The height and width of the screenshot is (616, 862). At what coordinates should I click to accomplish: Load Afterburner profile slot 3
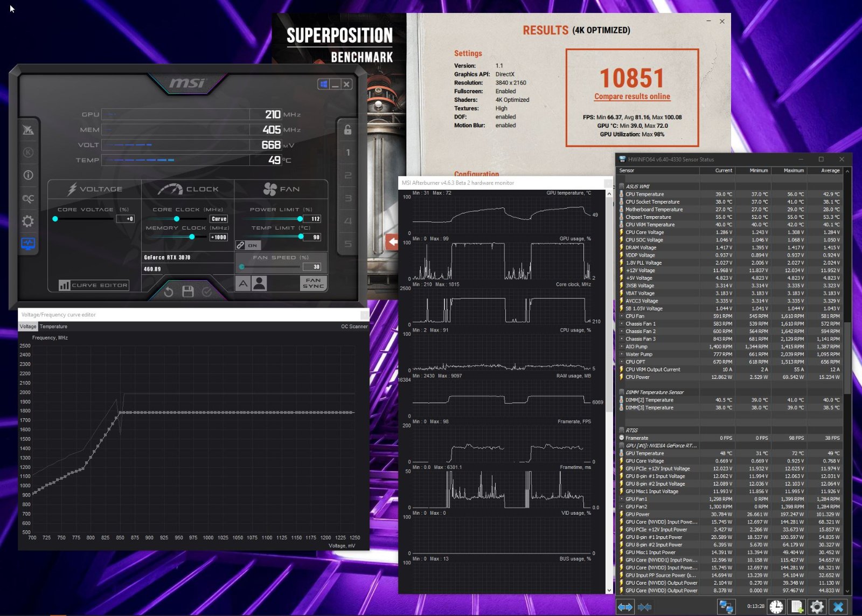click(x=347, y=198)
